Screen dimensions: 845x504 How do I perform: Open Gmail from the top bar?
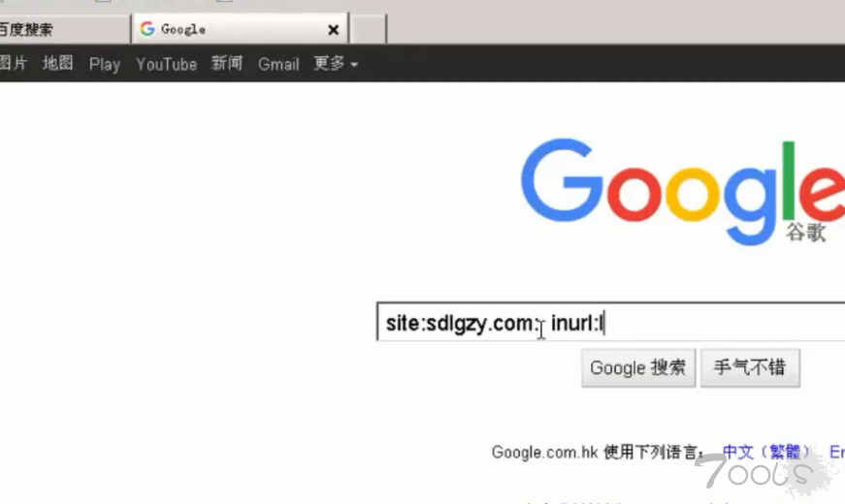pyautogui.click(x=278, y=64)
